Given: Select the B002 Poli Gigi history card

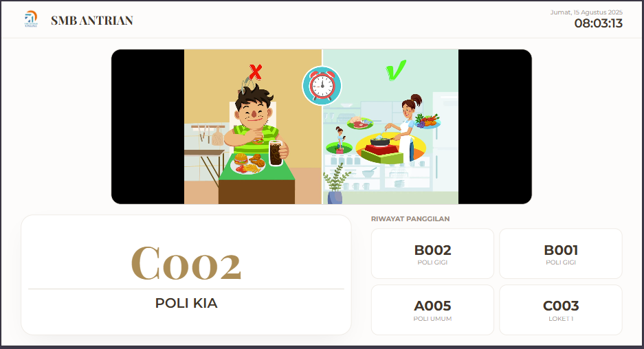Looking at the screenshot, I should tap(432, 254).
